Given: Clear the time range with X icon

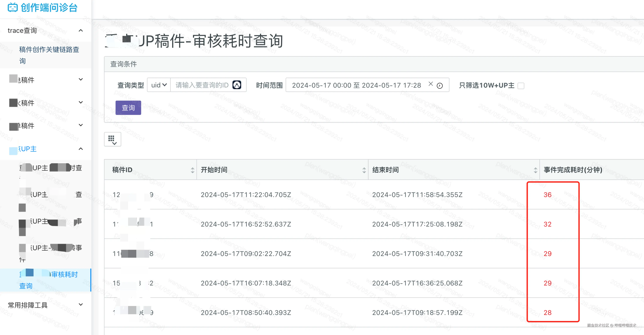Looking at the screenshot, I should [430, 84].
